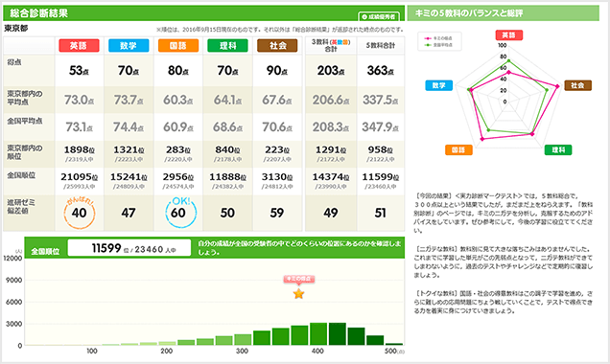Screen dimensions: 610x364
Task: Click the [ニガテな教科] comment paragraph
Action: (503, 262)
